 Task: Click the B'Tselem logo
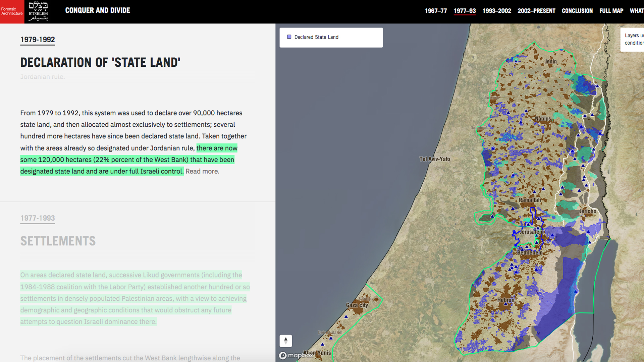(x=38, y=11)
